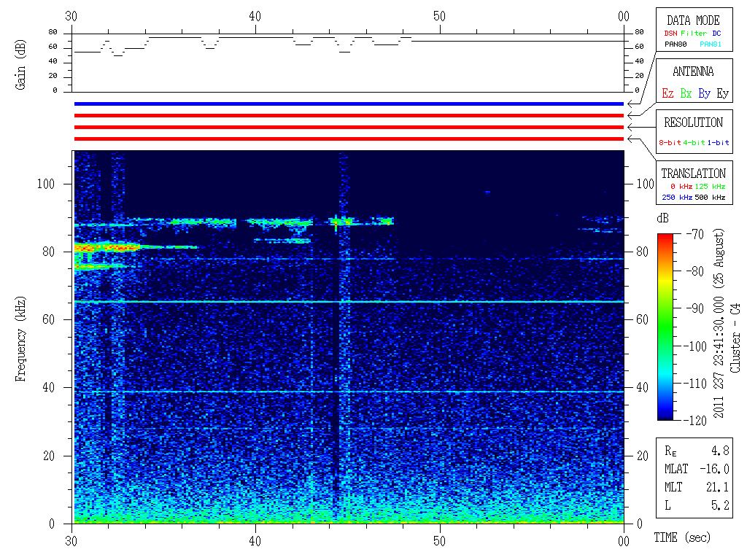Select the black Ey antenna label
The height and width of the screenshot is (560, 747).
tap(722, 93)
